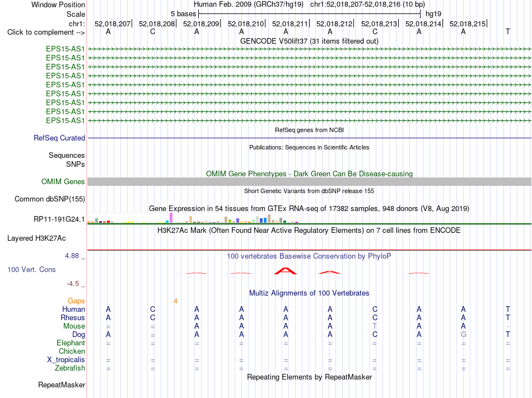Click the hg19 label beside scale bar
The height and width of the screenshot is (398, 532).
[433, 14]
